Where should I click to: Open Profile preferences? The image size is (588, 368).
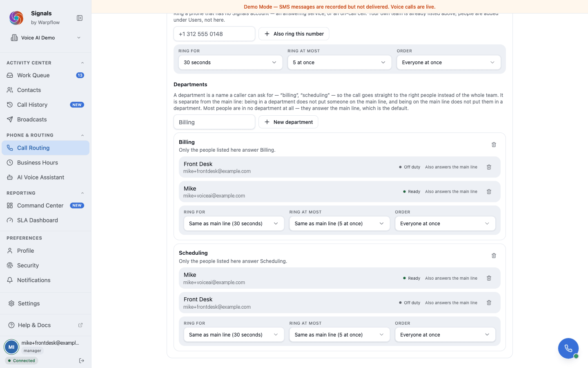tap(46, 251)
